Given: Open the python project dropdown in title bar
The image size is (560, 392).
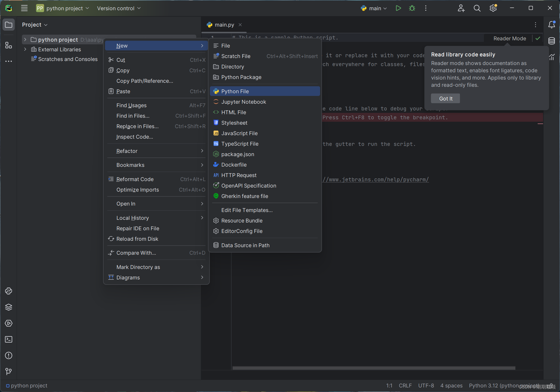Looking at the screenshot, I should (63, 8).
